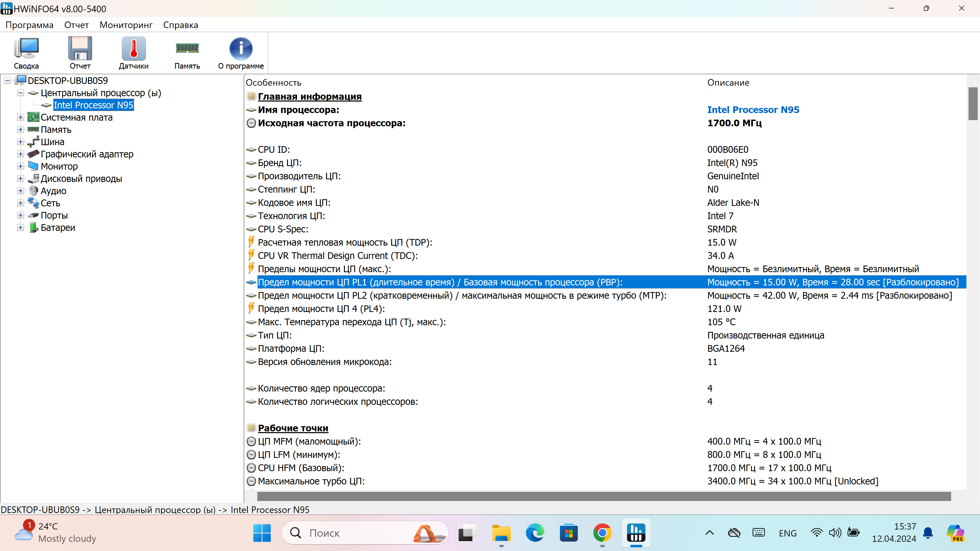Expand the Батареи tree branch
This screenshot has height=551, width=980.
[20, 227]
